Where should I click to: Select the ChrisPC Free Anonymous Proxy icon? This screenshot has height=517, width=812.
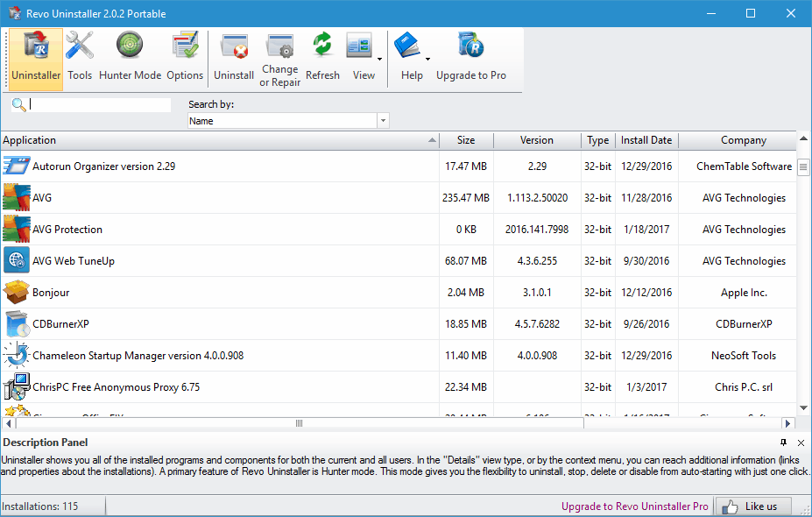[16, 387]
